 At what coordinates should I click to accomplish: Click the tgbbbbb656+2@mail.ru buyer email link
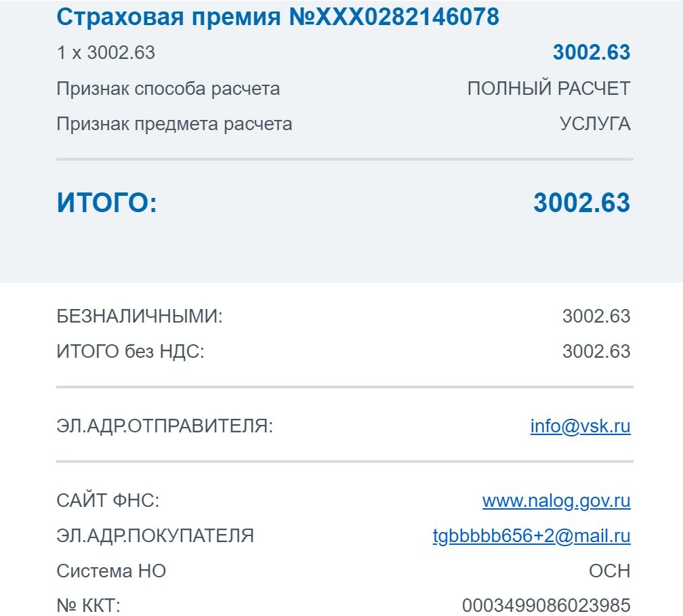tap(531, 536)
